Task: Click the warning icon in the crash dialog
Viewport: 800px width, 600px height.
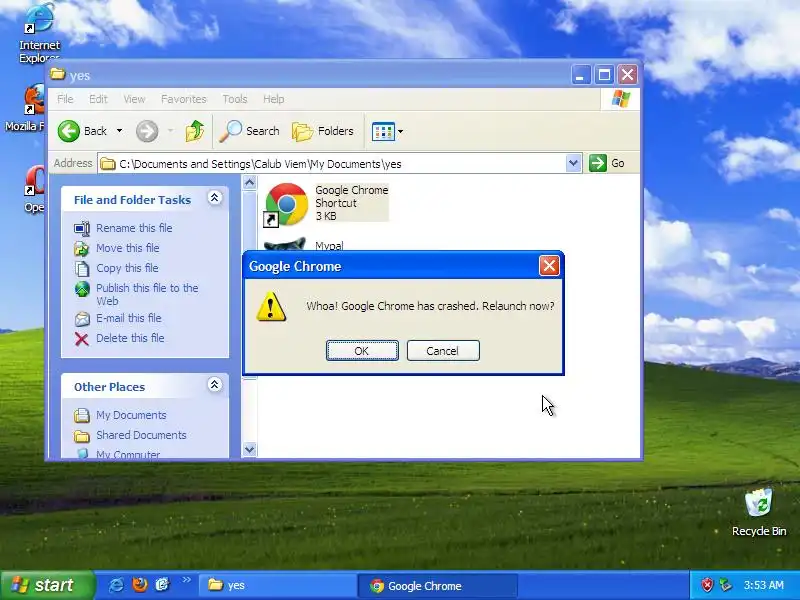Action: click(x=271, y=307)
